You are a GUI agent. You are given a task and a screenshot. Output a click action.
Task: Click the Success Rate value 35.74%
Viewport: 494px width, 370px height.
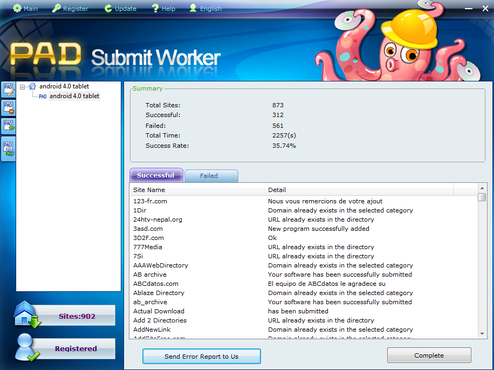(x=284, y=146)
